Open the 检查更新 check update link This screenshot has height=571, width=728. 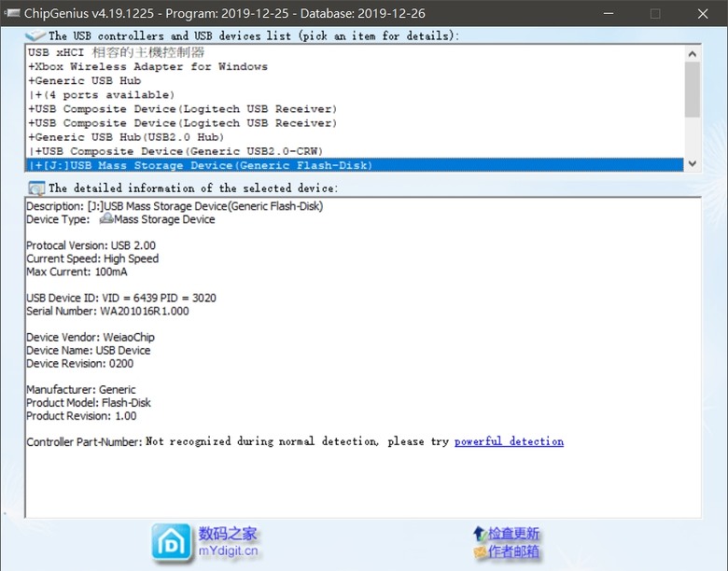(x=513, y=534)
